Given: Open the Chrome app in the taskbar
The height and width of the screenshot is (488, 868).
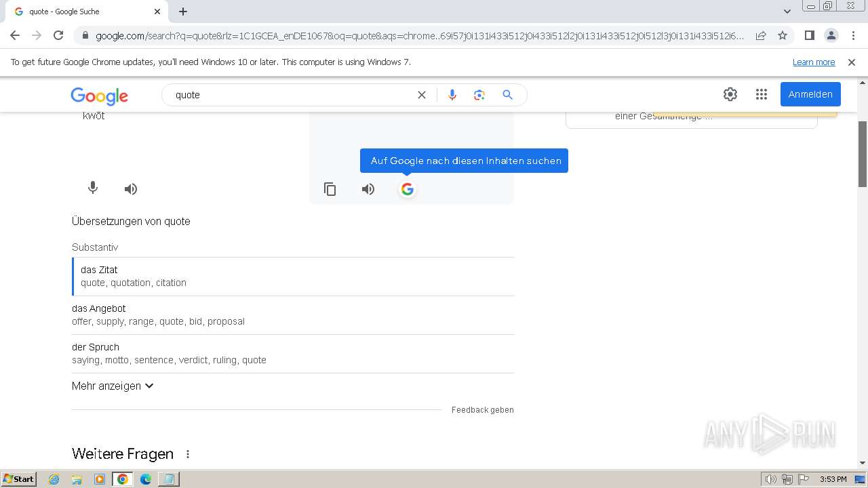Looking at the screenshot, I should 123,479.
